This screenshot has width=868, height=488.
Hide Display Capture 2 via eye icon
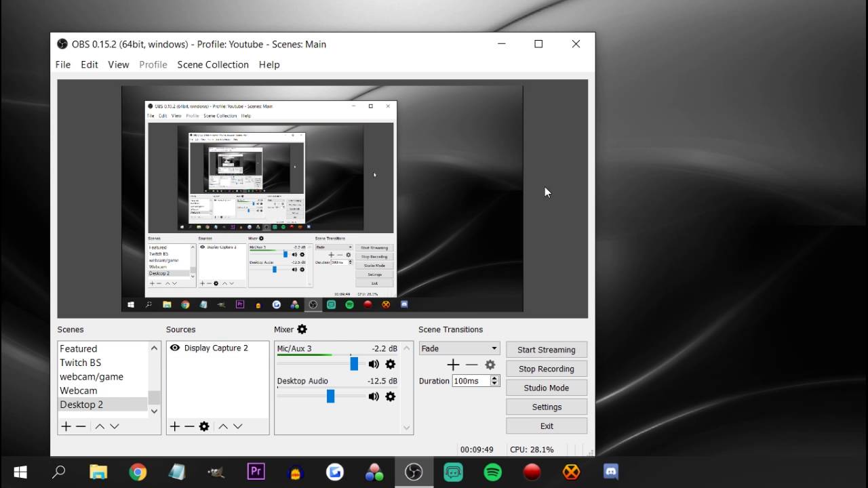coord(175,348)
